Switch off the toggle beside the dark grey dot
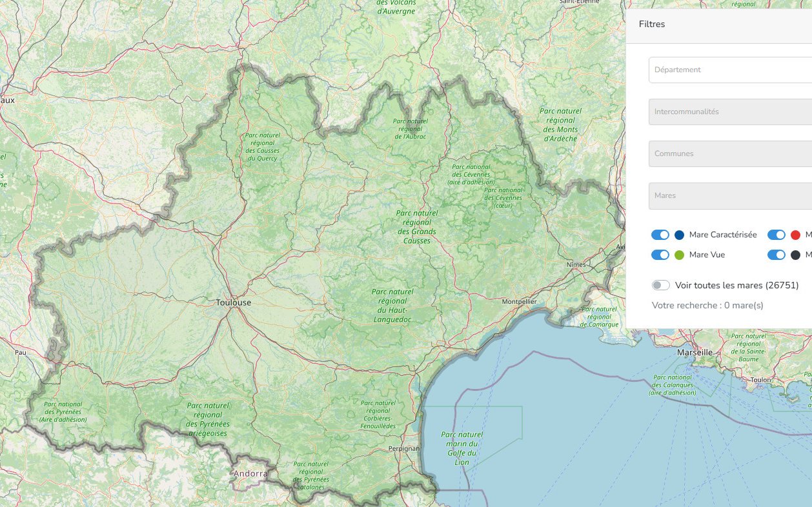Screen dimensions: 812x507 pos(776,255)
